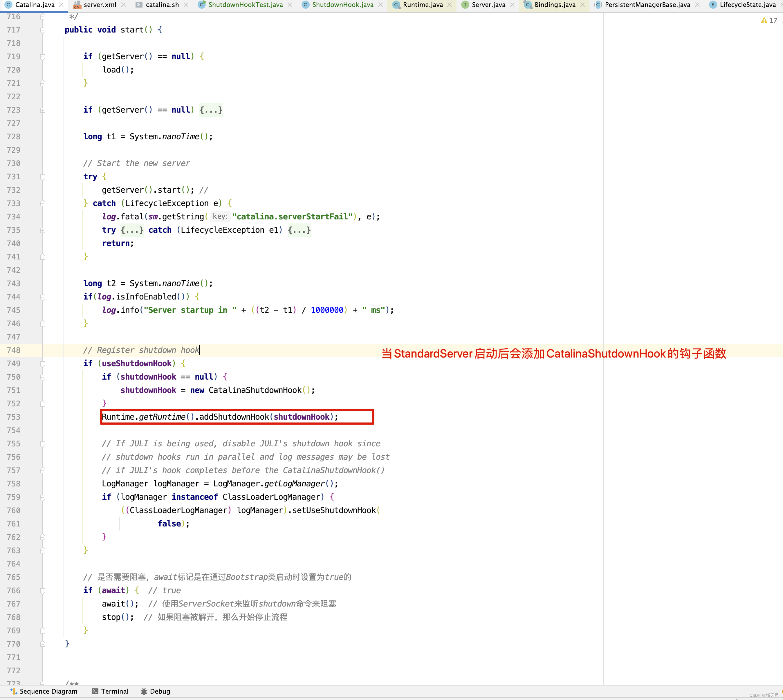Click line number 748 in the gutter
The height and width of the screenshot is (700, 783).
[x=13, y=350]
